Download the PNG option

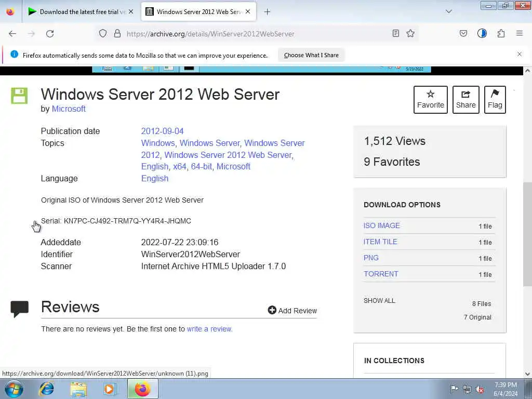coord(371,258)
